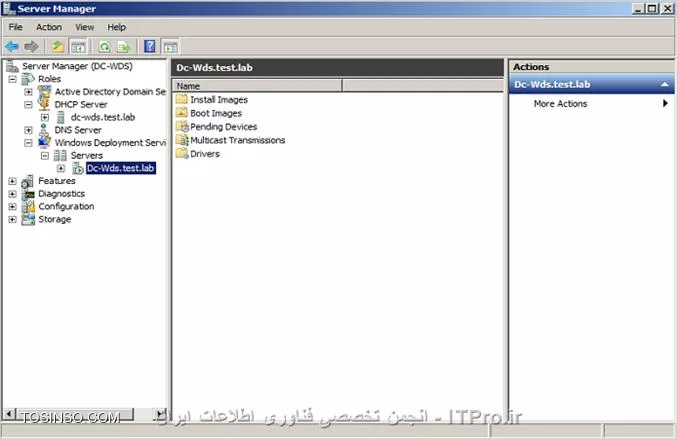Select Multicast Transmissions in the list

(x=238, y=140)
